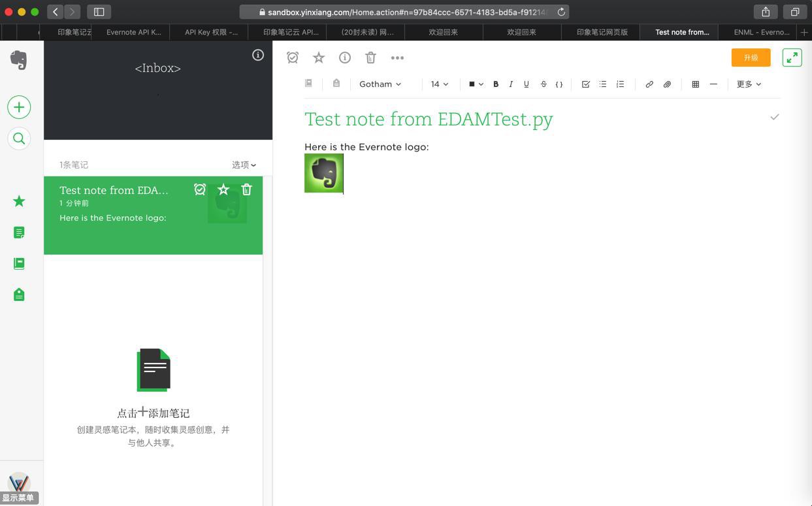Open a new Safari tab with plus
Screen dimensions: 812x506
[804, 32]
